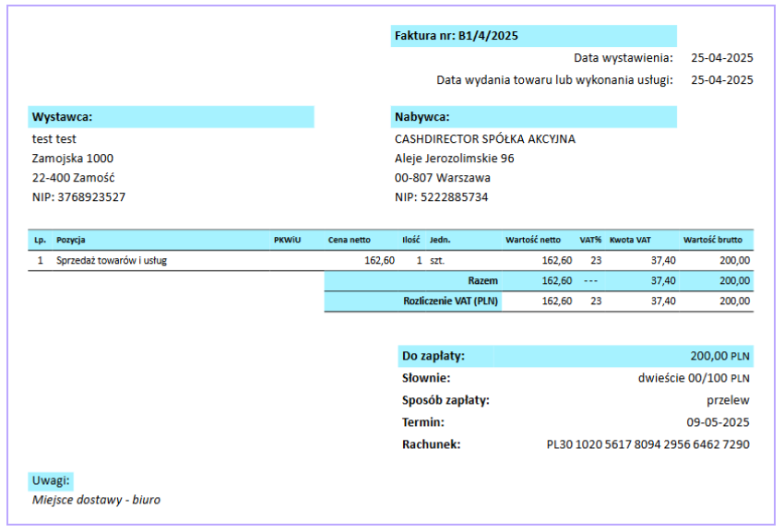Image resolution: width=784 pixels, height=532 pixels.
Task: Select the postal line "22-400 Zamość"
Action: click(x=73, y=178)
